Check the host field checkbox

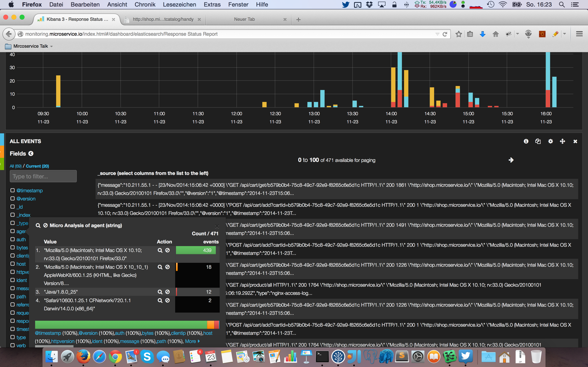[12, 264]
